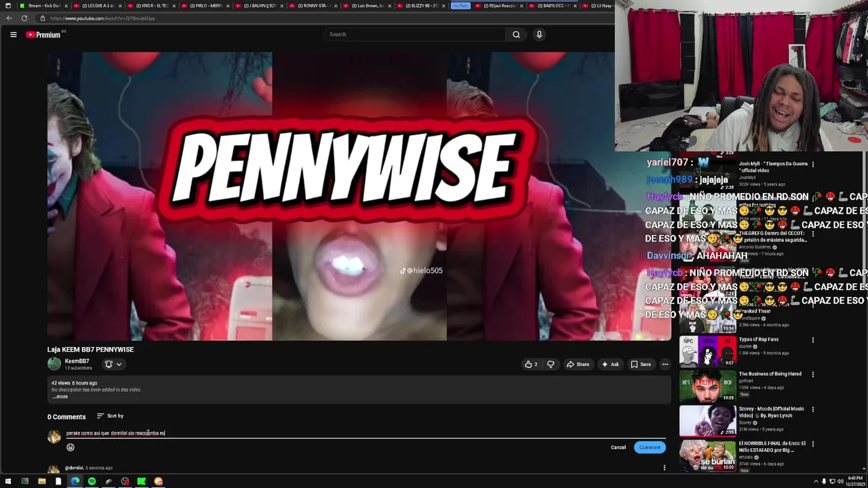The width and height of the screenshot is (868, 488).
Task: Open the YouTube hamburger guide menu
Action: coord(13,35)
